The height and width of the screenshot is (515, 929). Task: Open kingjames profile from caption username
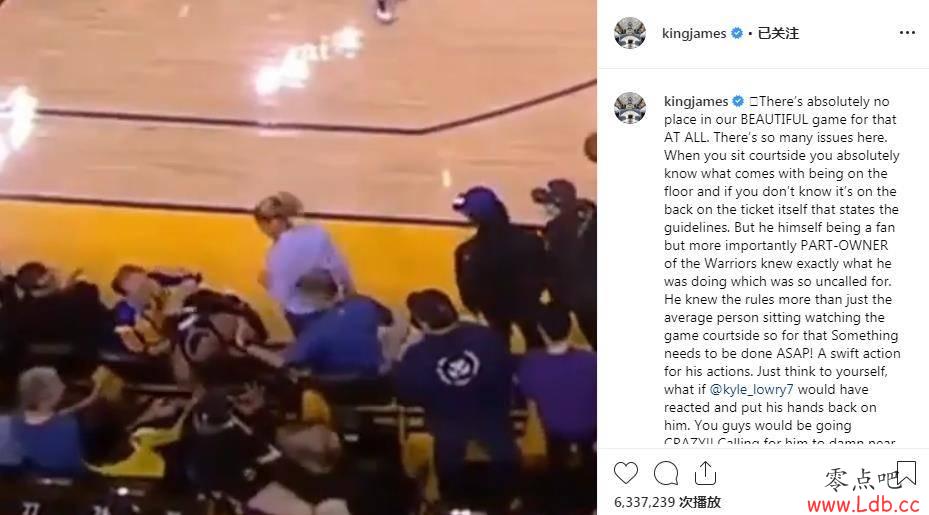pos(696,101)
